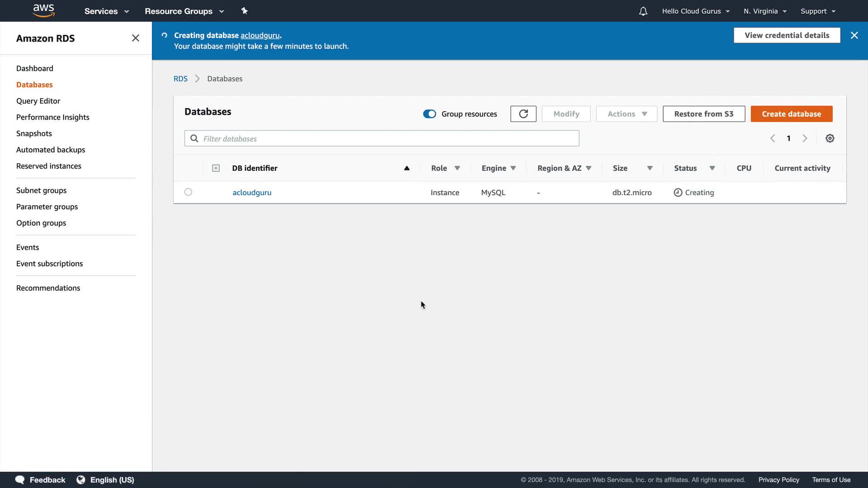Dismiss the creating database banner
The width and height of the screenshot is (868, 488).
pos(854,35)
